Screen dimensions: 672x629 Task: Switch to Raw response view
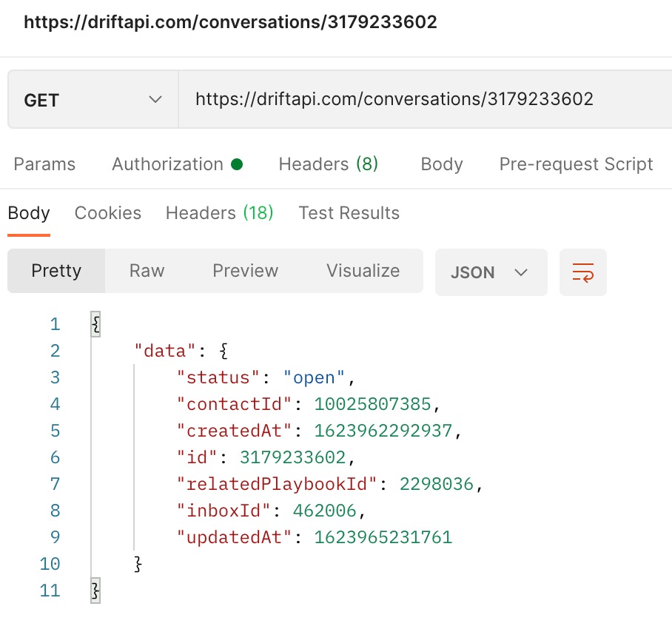147,271
